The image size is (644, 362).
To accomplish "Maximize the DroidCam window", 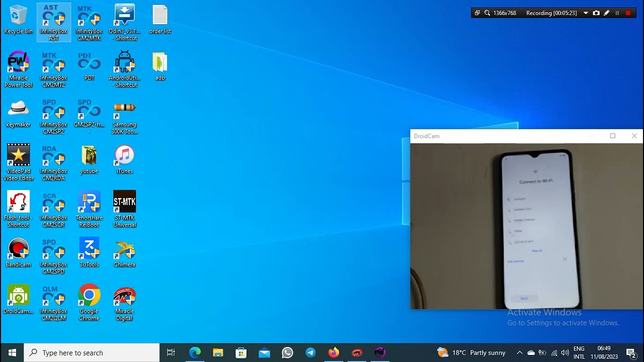I will click(613, 136).
